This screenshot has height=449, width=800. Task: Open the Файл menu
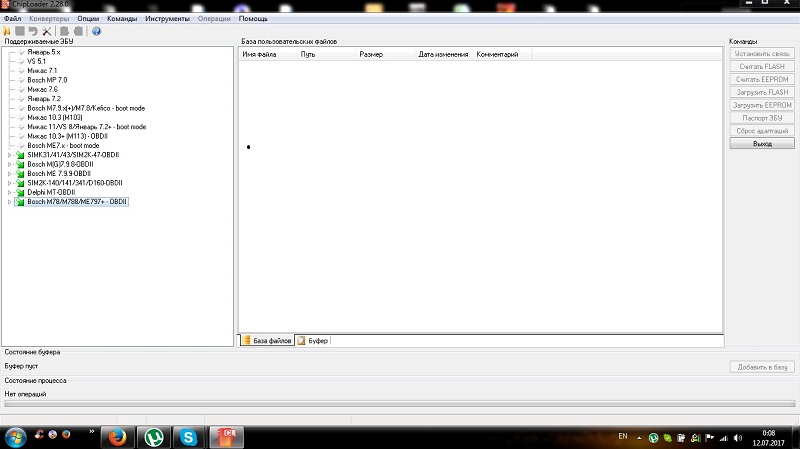(12, 19)
